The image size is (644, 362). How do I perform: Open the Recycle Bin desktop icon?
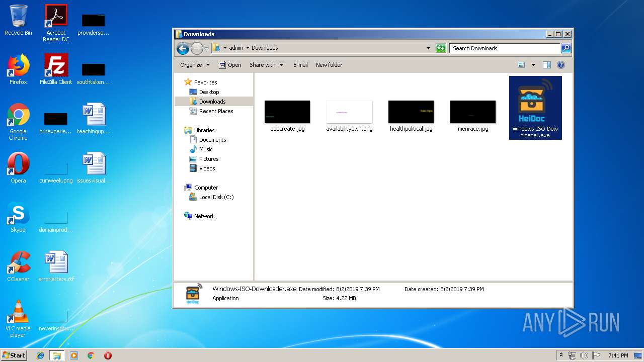point(18,20)
